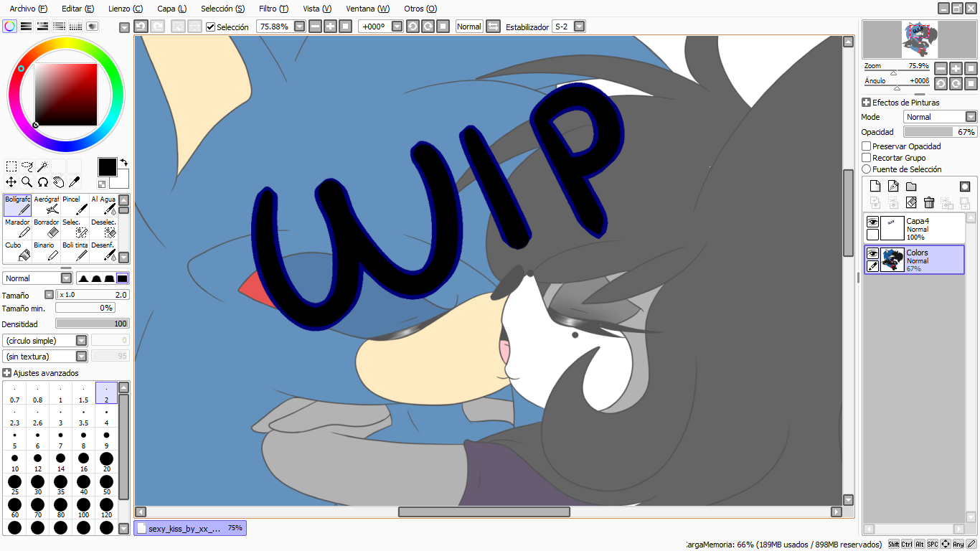The height and width of the screenshot is (551, 980).
Task: Select the magic wand tool
Action: [x=43, y=166]
